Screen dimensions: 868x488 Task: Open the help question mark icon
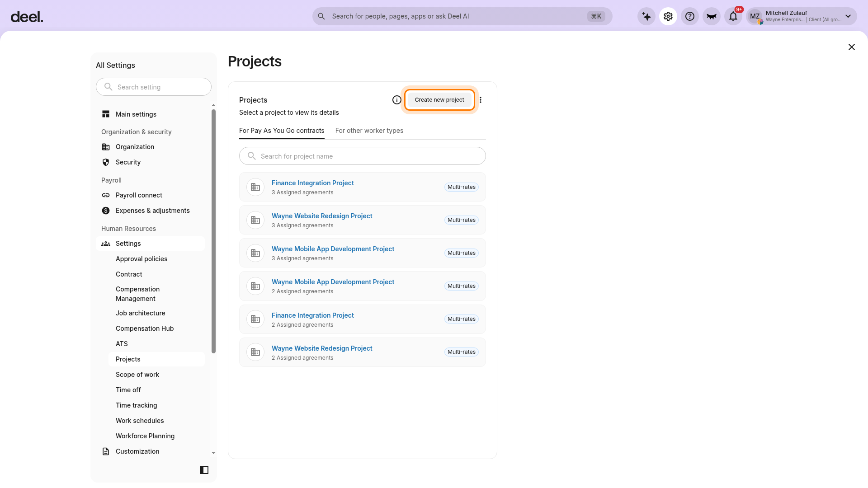coord(690,16)
